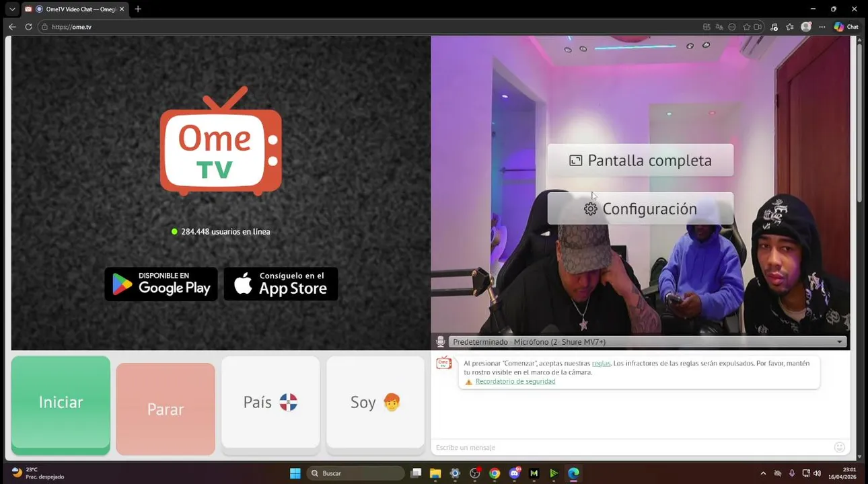
Task: Click the OmeTV avatar in chat message
Action: coord(443,363)
